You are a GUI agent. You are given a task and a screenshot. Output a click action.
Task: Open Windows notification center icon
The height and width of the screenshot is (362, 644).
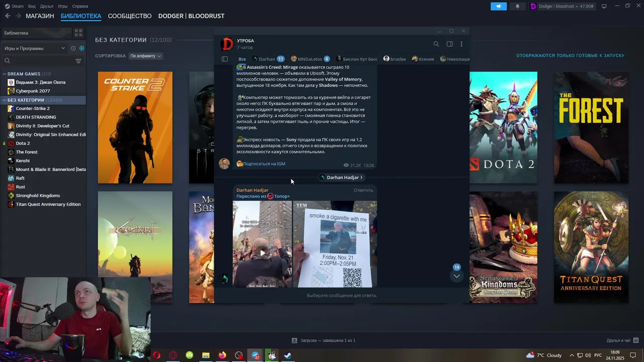click(633, 355)
